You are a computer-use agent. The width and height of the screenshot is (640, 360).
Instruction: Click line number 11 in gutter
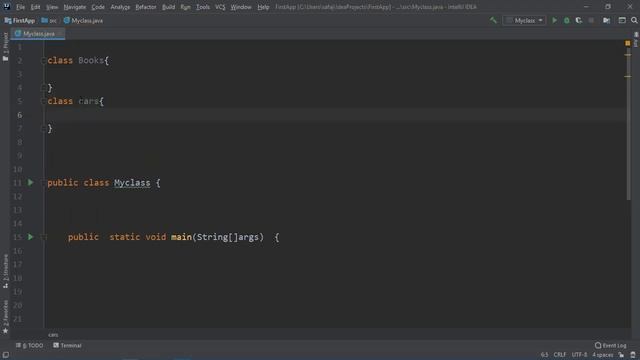(17, 183)
